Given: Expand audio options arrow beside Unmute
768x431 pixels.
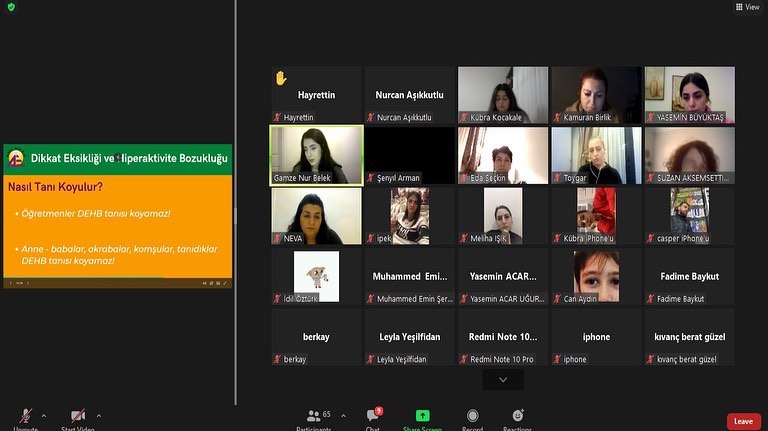Looking at the screenshot, I should [44, 416].
